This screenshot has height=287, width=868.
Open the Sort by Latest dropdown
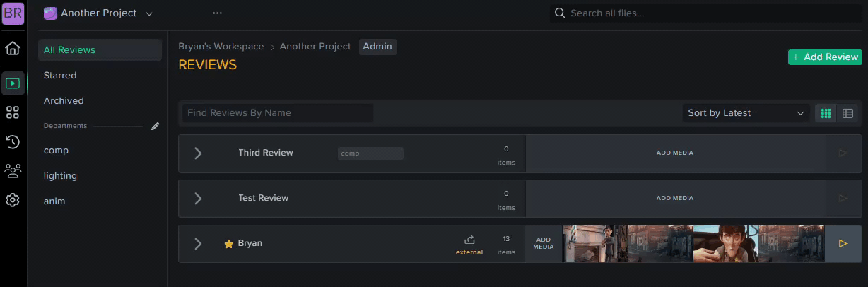(x=746, y=113)
